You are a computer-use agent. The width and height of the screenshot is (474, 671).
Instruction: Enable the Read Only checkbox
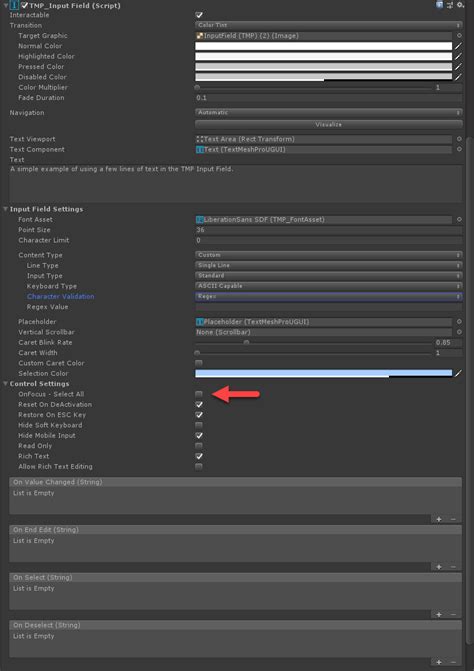pyautogui.click(x=199, y=445)
